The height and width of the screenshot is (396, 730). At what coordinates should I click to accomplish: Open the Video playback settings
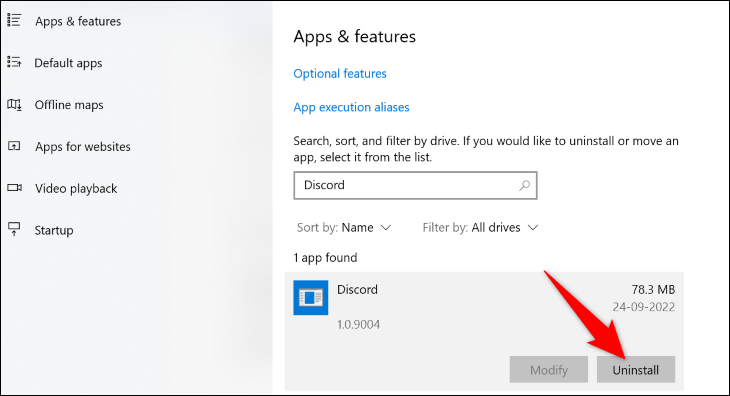tap(76, 188)
